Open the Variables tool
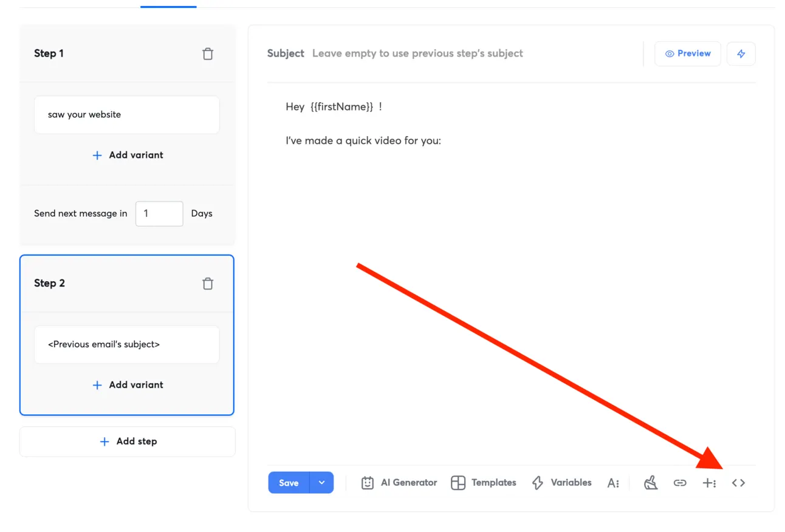The width and height of the screenshot is (785, 532). click(561, 483)
